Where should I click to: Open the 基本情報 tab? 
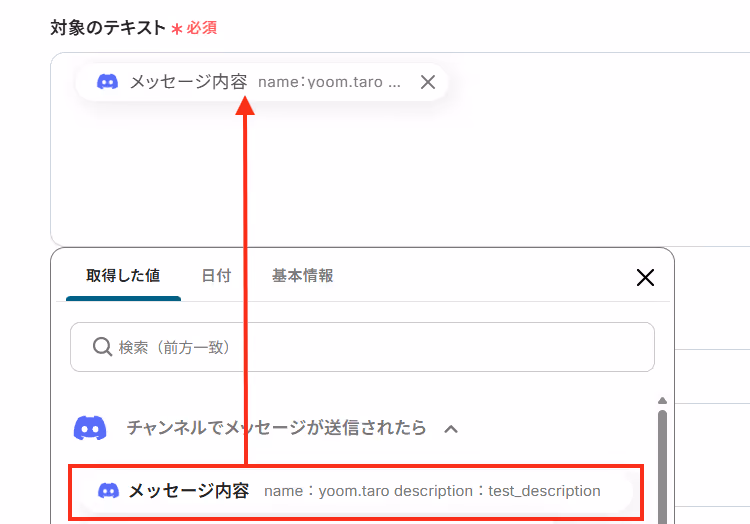point(302,276)
